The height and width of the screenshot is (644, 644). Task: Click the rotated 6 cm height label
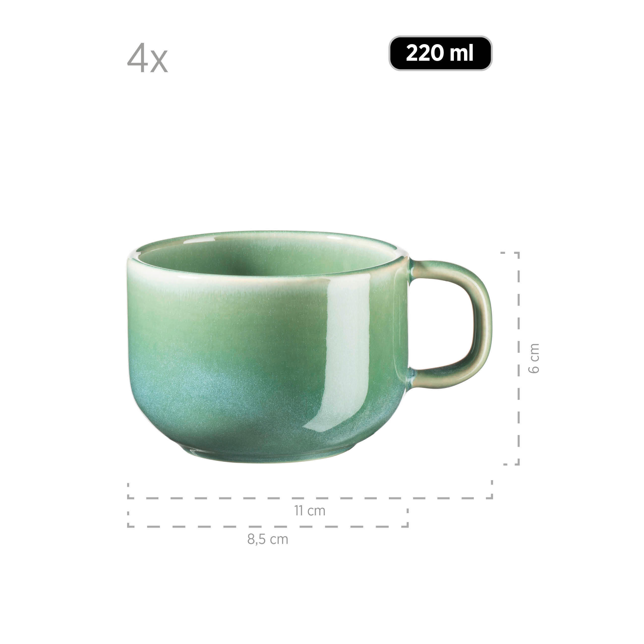click(x=534, y=358)
